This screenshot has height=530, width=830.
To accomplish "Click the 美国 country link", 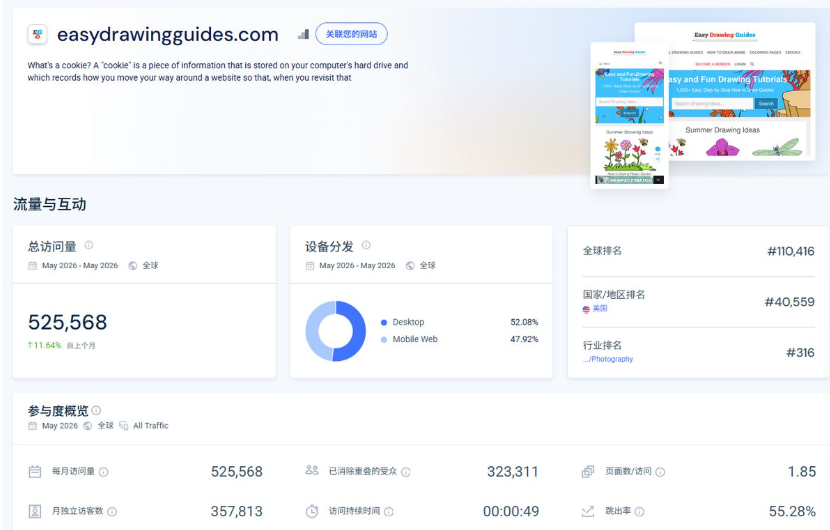I will [600, 308].
